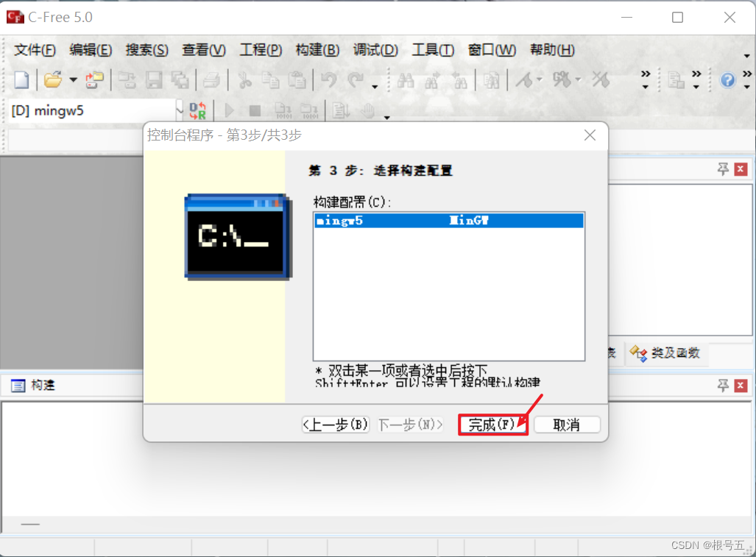
Task: Click the Paste clipboard icon
Action: point(297,79)
